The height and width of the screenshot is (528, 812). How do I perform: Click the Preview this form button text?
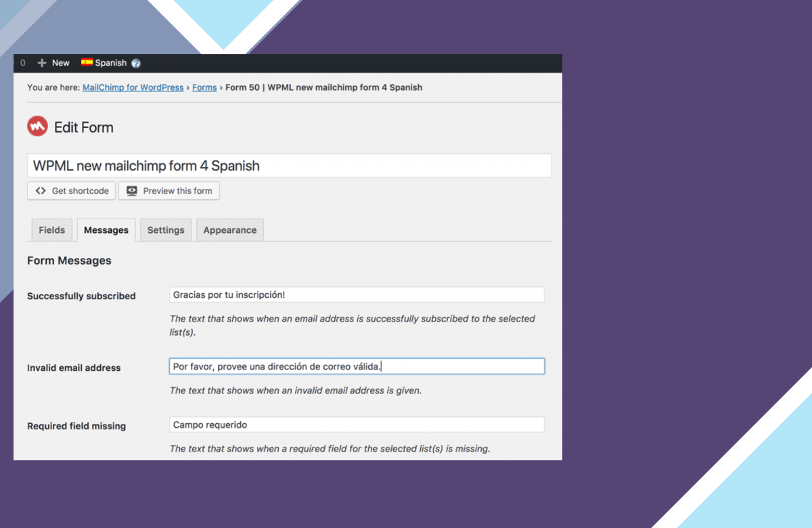pos(178,191)
